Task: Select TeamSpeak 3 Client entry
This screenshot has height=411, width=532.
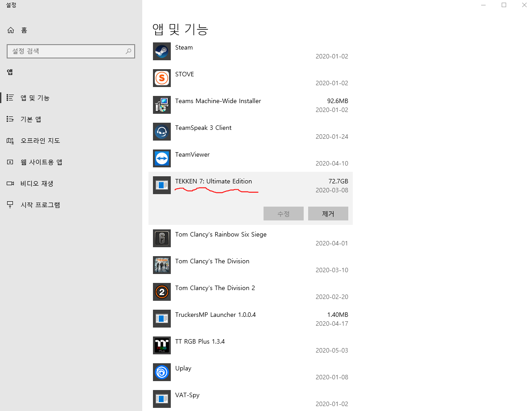Action: [x=251, y=132]
